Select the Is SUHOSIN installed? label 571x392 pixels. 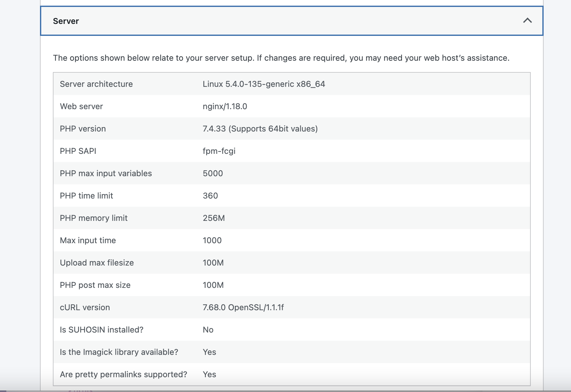click(102, 330)
